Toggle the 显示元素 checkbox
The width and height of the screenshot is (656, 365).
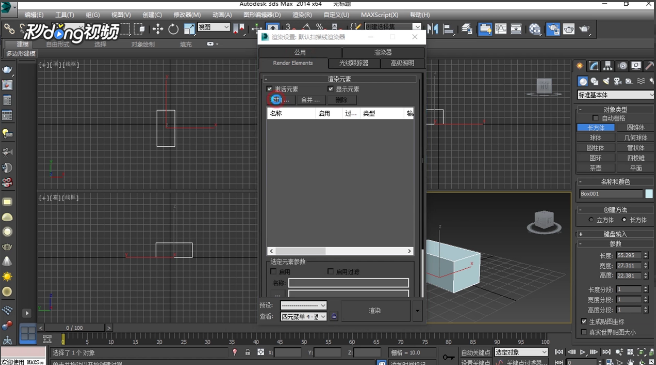coord(331,89)
